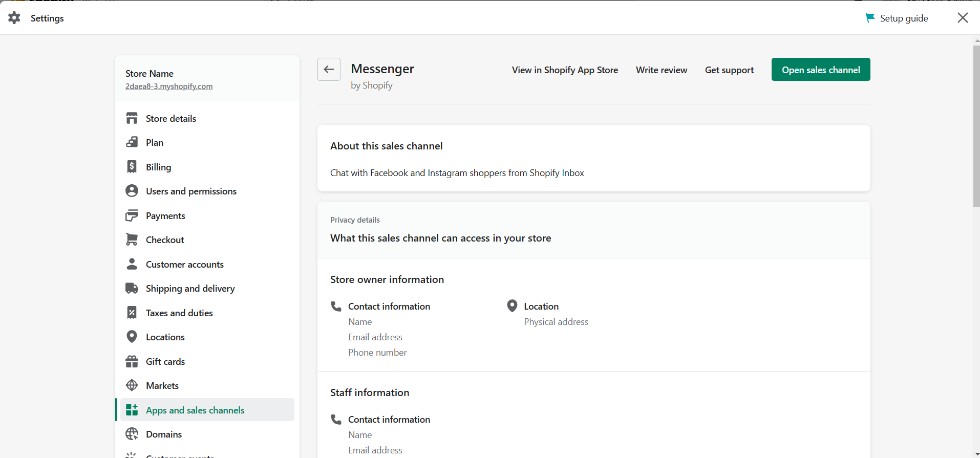Close the Settings page with X

click(963, 18)
